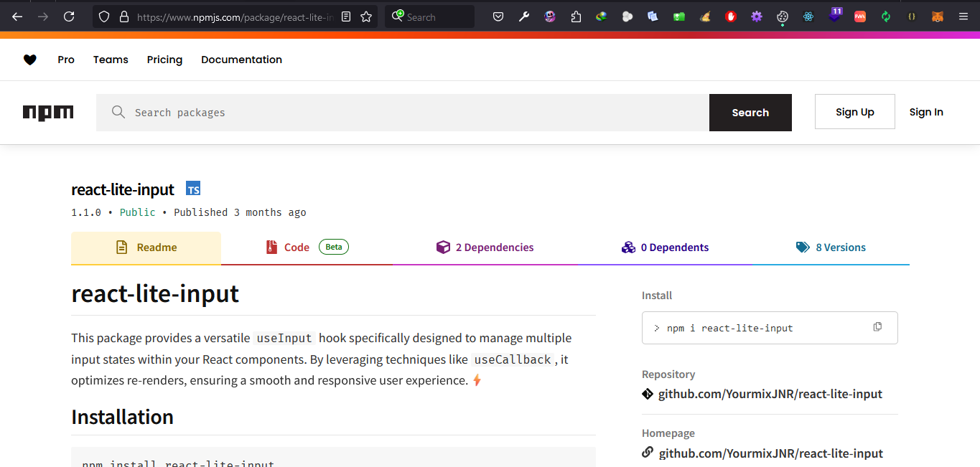Switch to the Code tab

tap(307, 247)
